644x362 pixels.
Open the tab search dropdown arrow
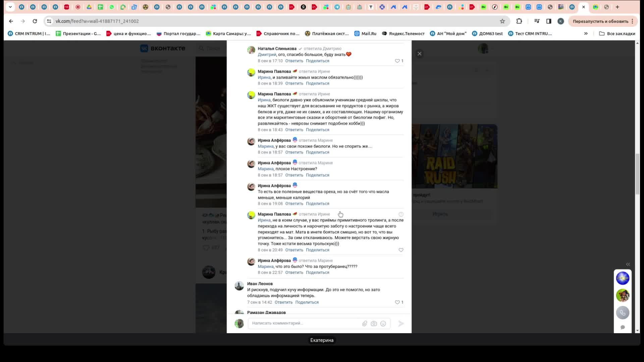pos(10,7)
